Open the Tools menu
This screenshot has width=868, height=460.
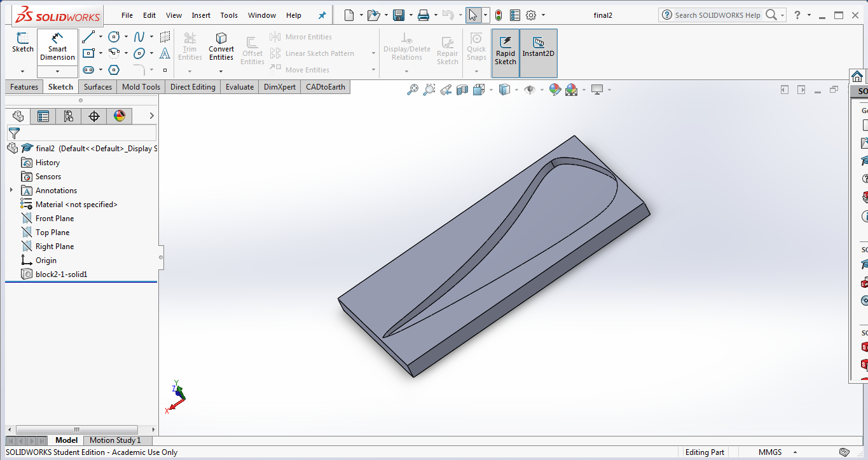tap(229, 15)
